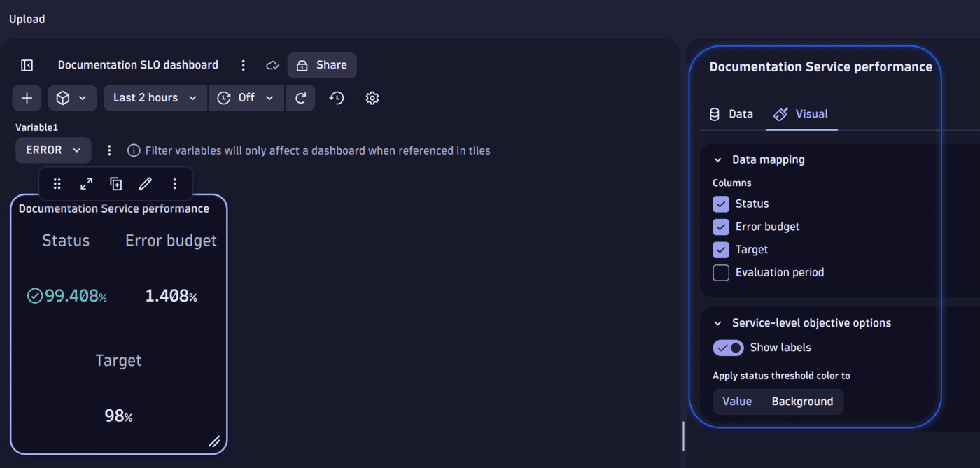Switch to the Data tab
This screenshot has height=468, width=980.
tap(731, 113)
